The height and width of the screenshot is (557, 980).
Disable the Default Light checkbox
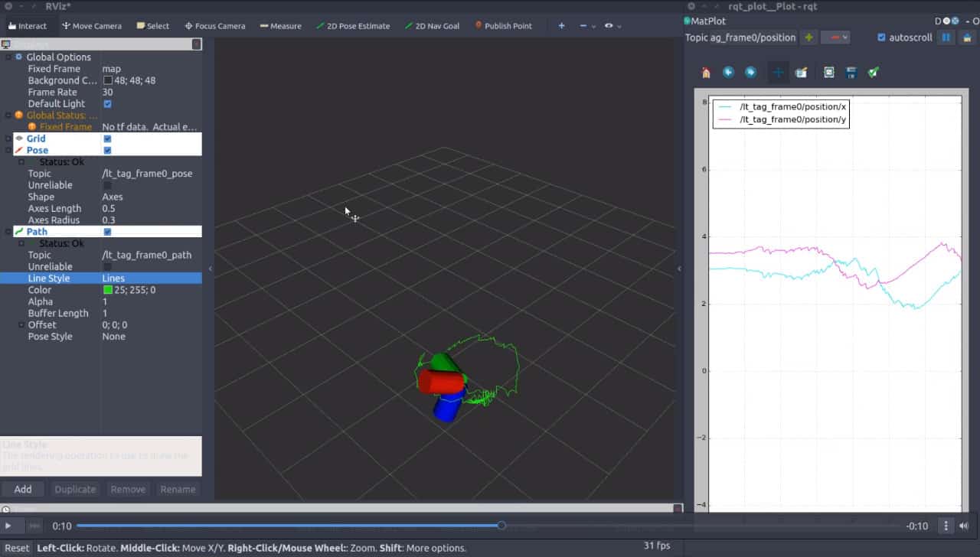click(x=107, y=104)
